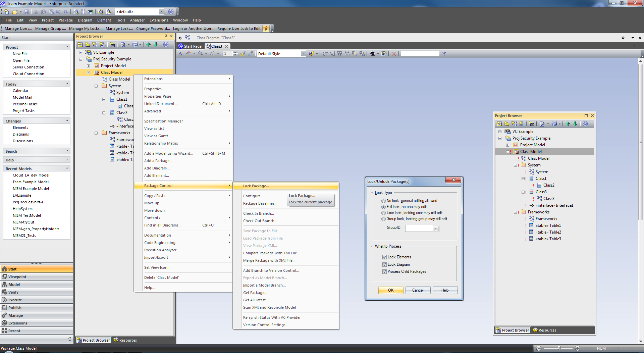The height and width of the screenshot is (353, 644).
Task: Click Cancel in the Lock/Unlock Package dialog
Action: 418,290
